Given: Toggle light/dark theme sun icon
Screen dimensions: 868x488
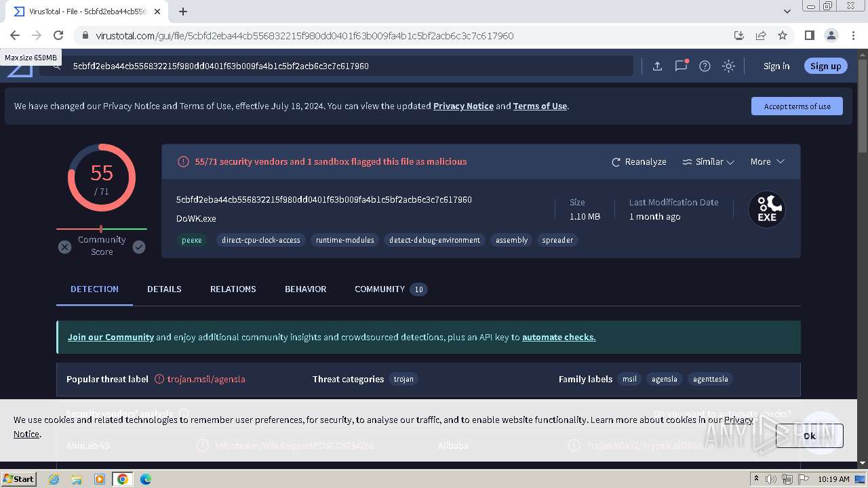Looking at the screenshot, I should (x=728, y=66).
